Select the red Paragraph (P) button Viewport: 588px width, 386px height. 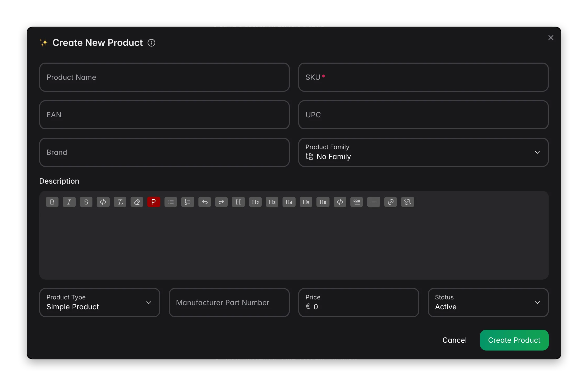click(x=154, y=202)
